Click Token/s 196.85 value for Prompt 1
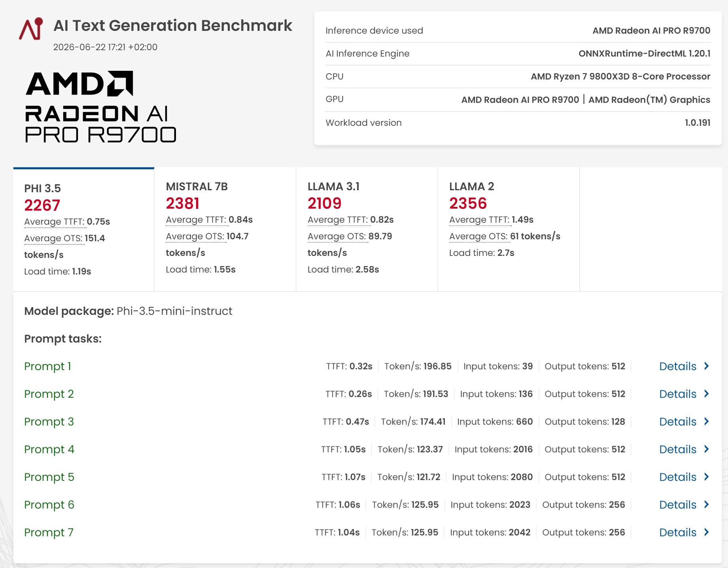728x568 pixels. pos(437,366)
